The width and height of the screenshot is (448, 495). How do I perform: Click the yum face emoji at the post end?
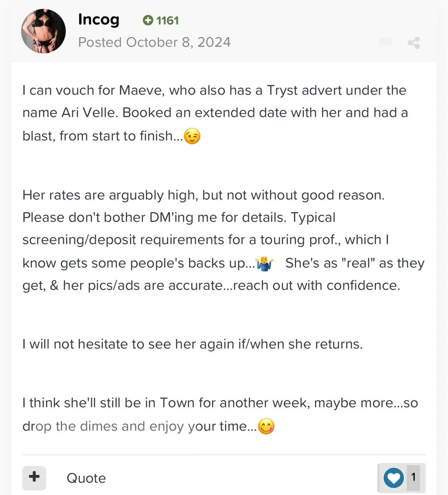point(266,427)
